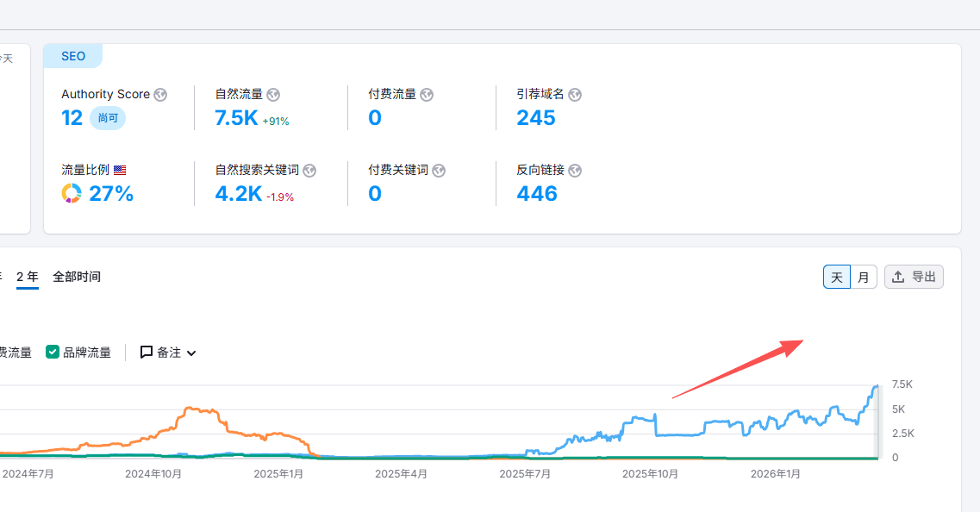The image size is (980, 512).
Task: Click globe icon beside 付费流量
Action: click(427, 95)
